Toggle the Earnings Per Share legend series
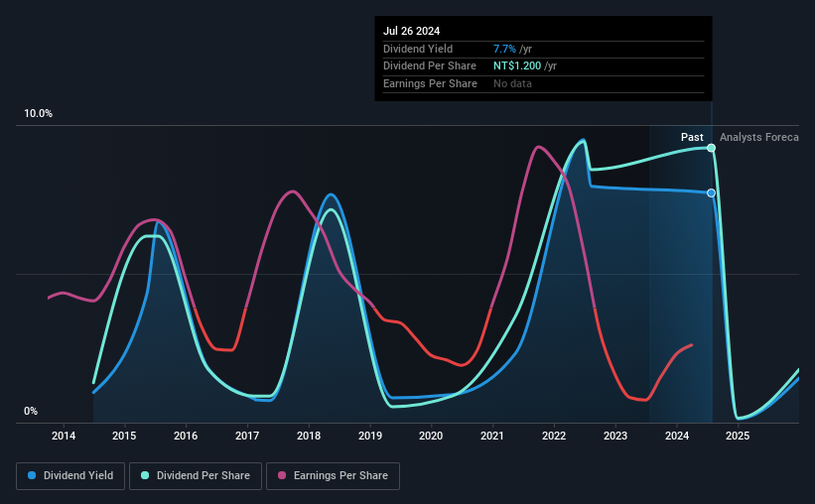815x504 pixels. coord(333,476)
